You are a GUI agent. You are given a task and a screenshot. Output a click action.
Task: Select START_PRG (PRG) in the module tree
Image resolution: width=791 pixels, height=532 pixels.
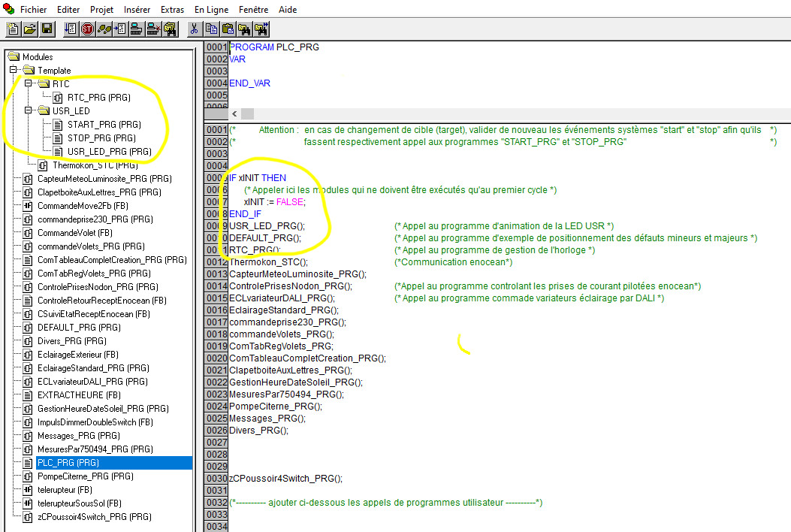[x=104, y=125]
